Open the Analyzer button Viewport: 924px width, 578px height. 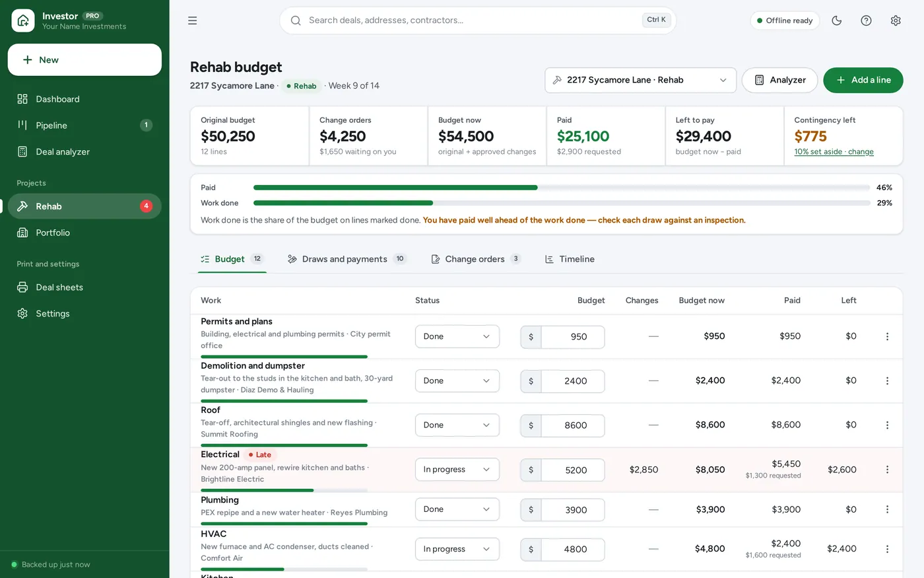pyautogui.click(x=779, y=80)
